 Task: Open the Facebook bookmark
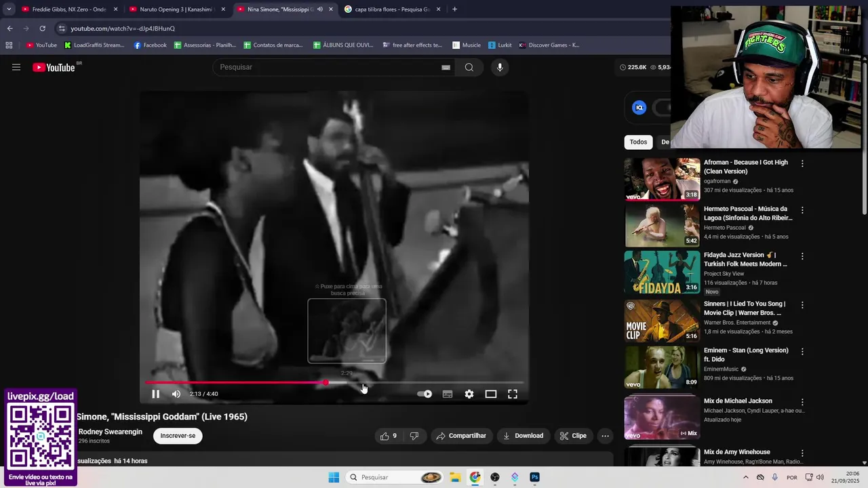tap(150, 45)
